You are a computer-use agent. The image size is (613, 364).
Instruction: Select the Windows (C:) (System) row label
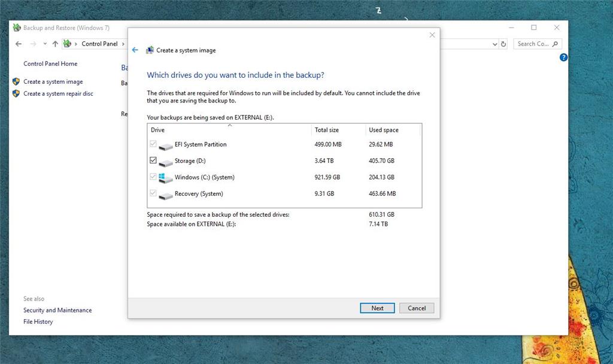pyautogui.click(x=205, y=177)
